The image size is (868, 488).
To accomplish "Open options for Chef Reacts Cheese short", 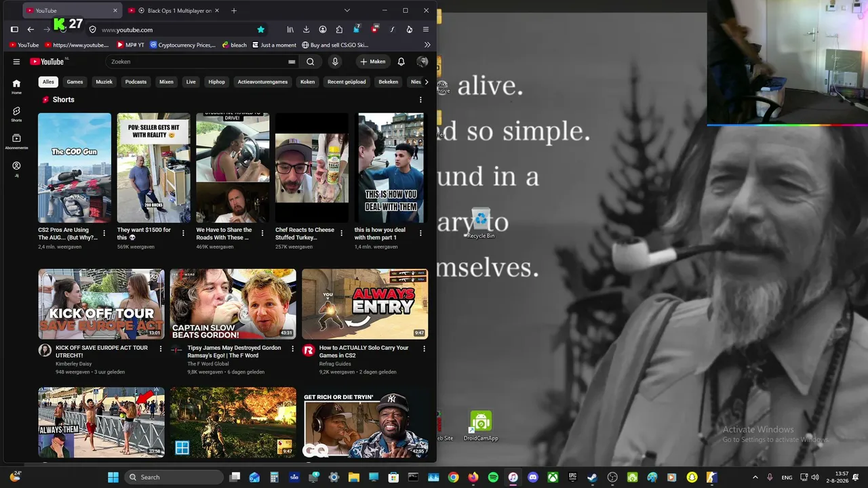I will pyautogui.click(x=341, y=233).
